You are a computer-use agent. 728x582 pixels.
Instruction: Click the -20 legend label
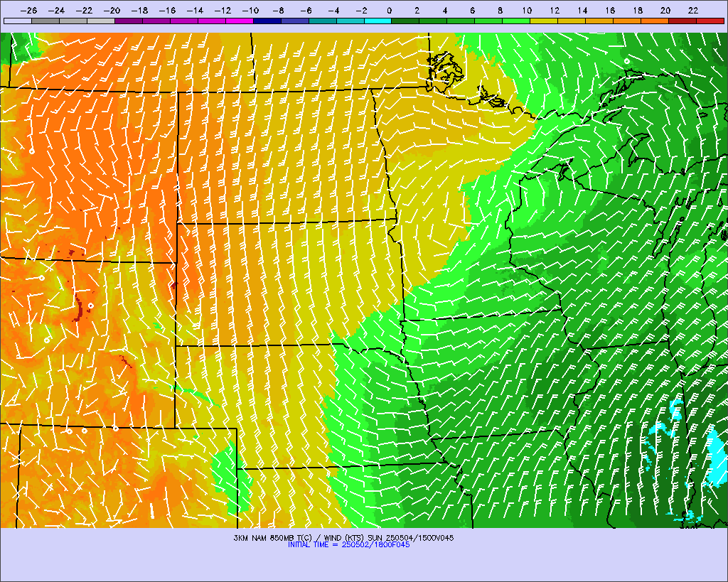point(112,11)
